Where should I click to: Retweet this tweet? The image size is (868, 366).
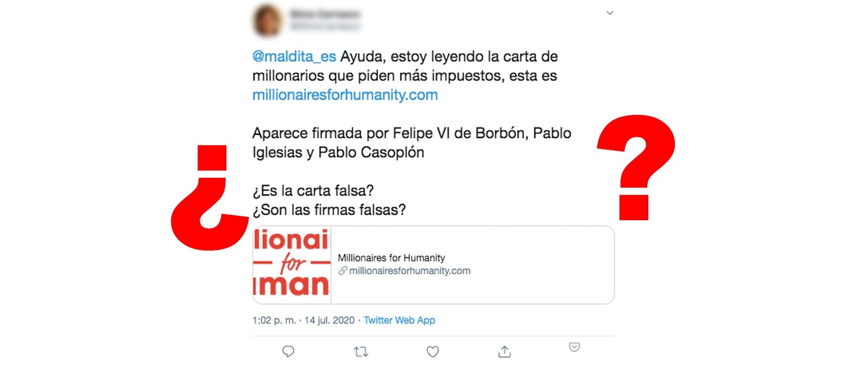(x=361, y=352)
